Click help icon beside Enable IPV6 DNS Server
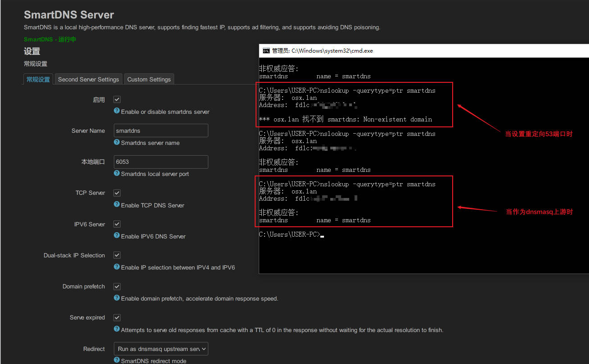This screenshot has width=589, height=364. click(x=117, y=235)
